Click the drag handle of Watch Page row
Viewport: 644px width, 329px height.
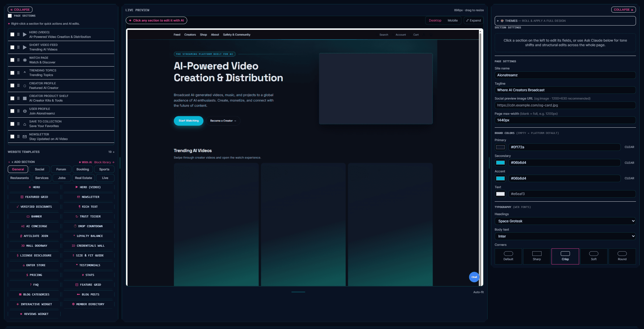point(18,60)
